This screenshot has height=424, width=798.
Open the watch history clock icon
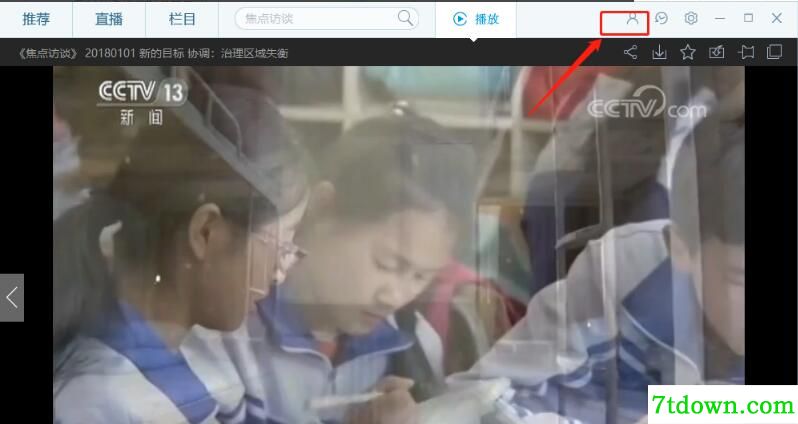pos(661,19)
